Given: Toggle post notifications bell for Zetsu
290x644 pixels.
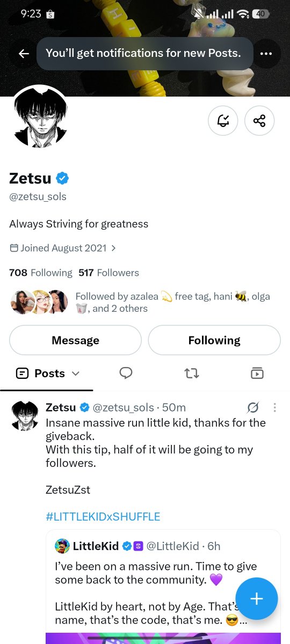Looking at the screenshot, I should tap(223, 121).
